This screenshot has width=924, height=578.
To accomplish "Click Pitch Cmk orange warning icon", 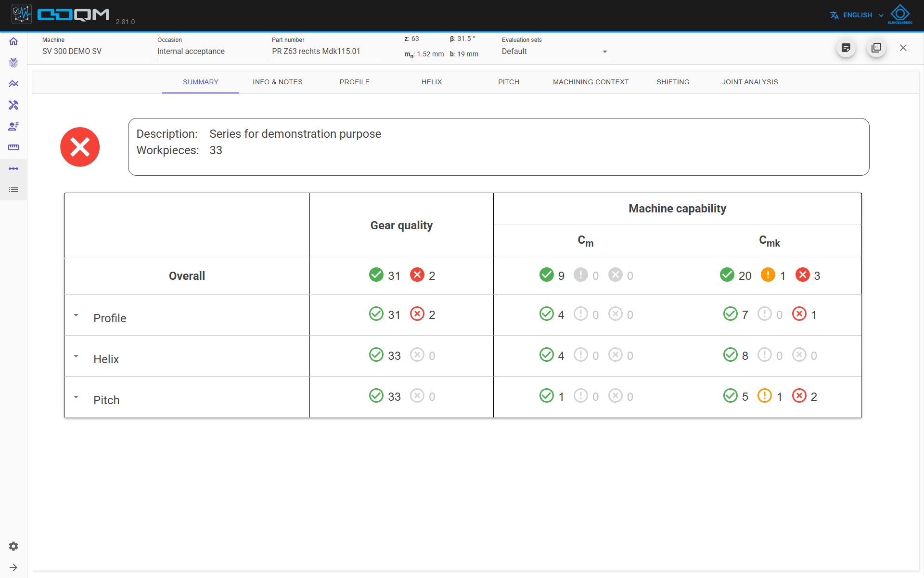I will [765, 395].
